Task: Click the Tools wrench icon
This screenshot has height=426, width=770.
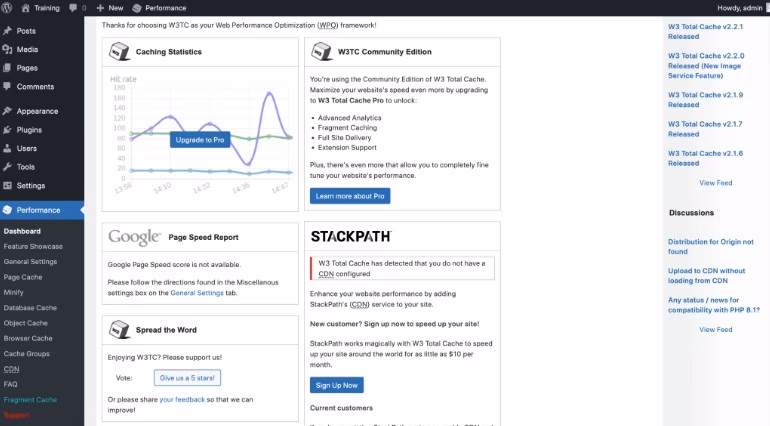Action: 8,167
